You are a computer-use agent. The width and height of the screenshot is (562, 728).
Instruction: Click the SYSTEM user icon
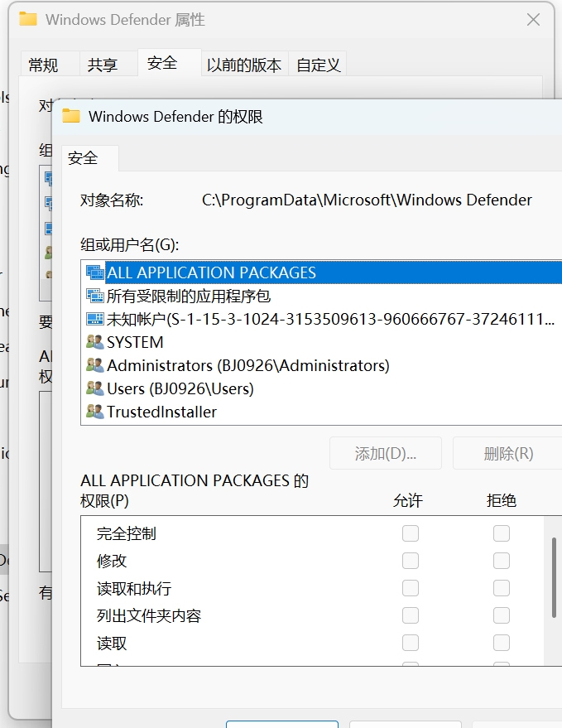(x=95, y=342)
